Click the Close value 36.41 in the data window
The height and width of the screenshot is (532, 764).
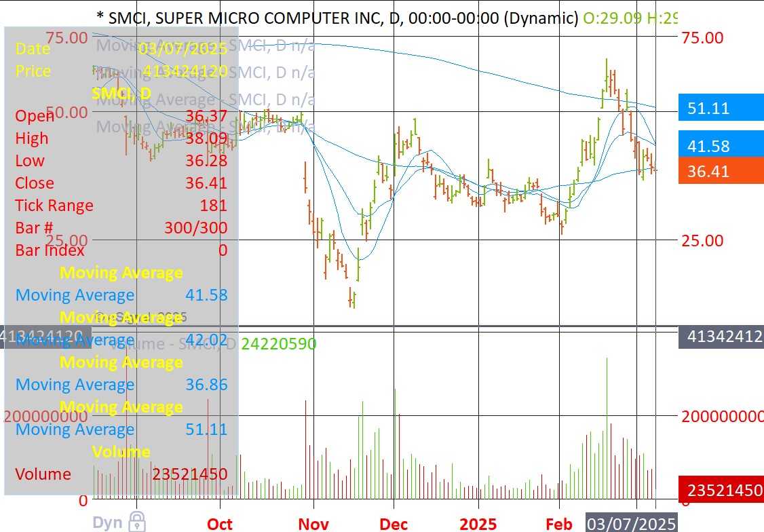coord(206,183)
